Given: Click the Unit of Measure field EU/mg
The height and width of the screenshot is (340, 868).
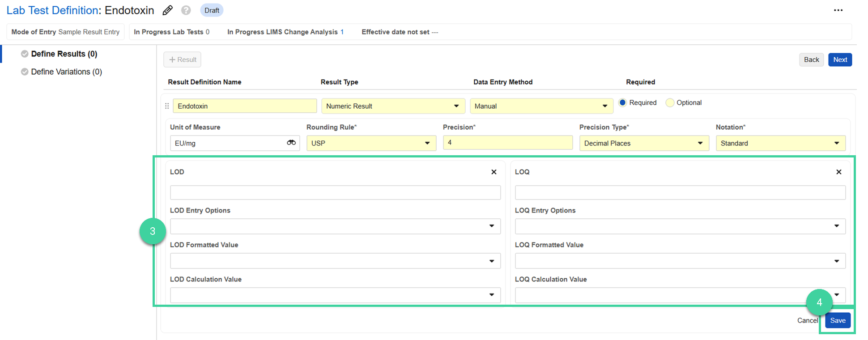Looking at the screenshot, I should pos(235,143).
